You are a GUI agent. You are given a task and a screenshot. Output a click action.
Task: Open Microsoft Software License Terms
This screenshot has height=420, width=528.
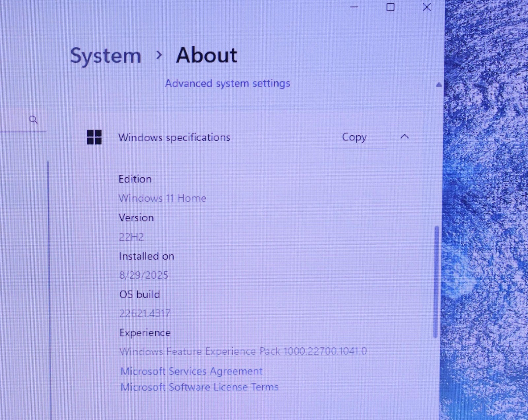pyautogui.click(x=199, y=387)
